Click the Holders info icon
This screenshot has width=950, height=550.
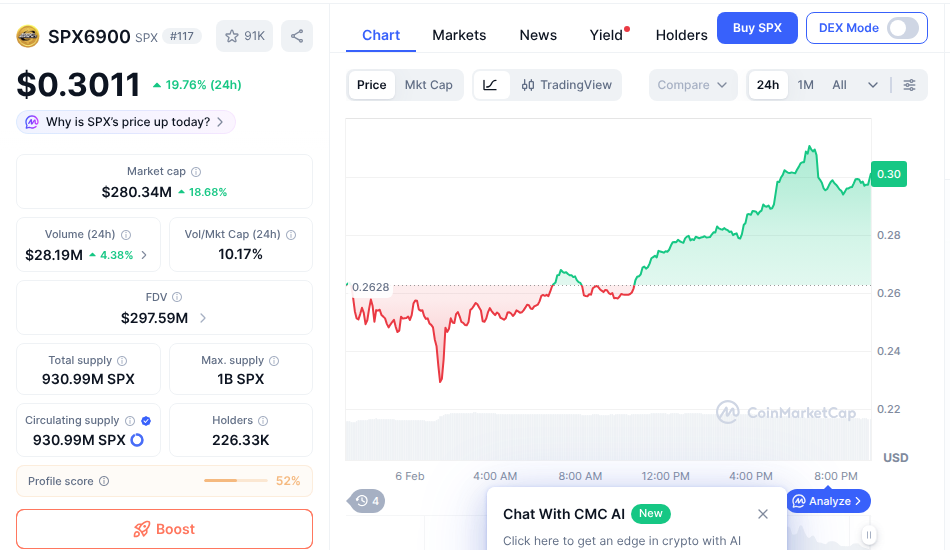(263, 421)
